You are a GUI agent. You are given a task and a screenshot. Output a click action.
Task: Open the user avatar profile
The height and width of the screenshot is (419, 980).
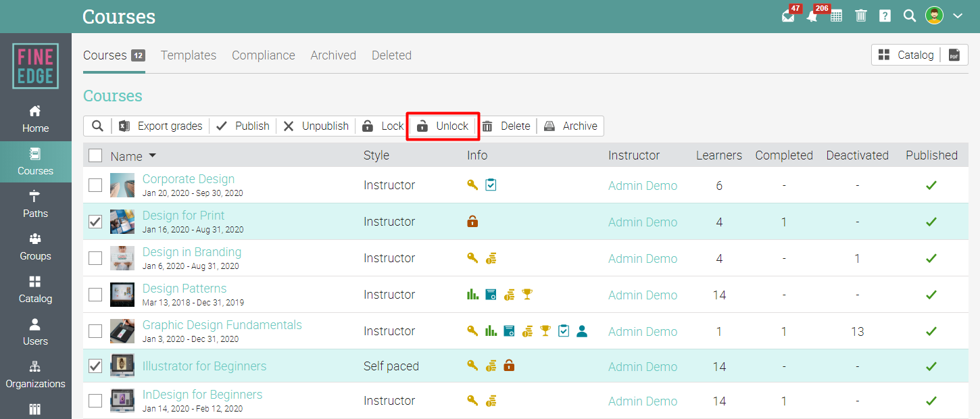coord(934,16)
